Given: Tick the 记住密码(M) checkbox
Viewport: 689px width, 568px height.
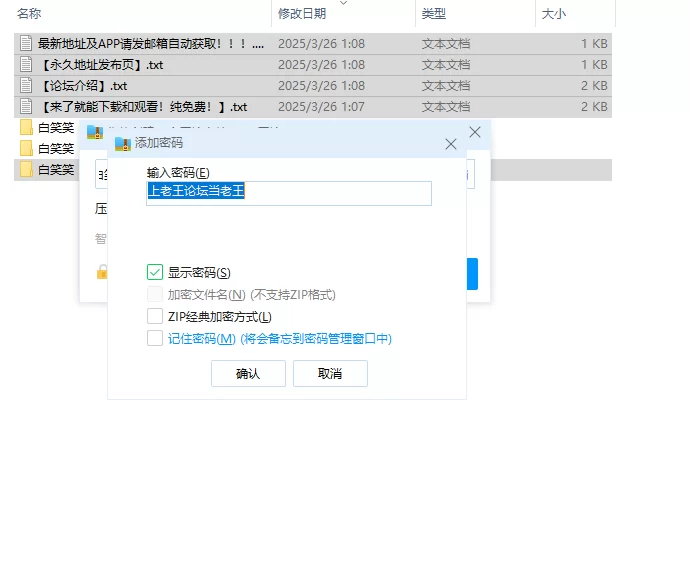Looking at the screenshot, I should [155, 338].
